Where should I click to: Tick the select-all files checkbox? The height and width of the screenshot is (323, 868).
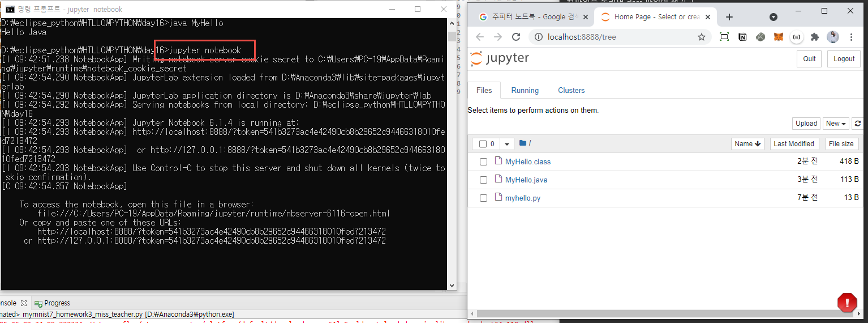coord(483,144)
